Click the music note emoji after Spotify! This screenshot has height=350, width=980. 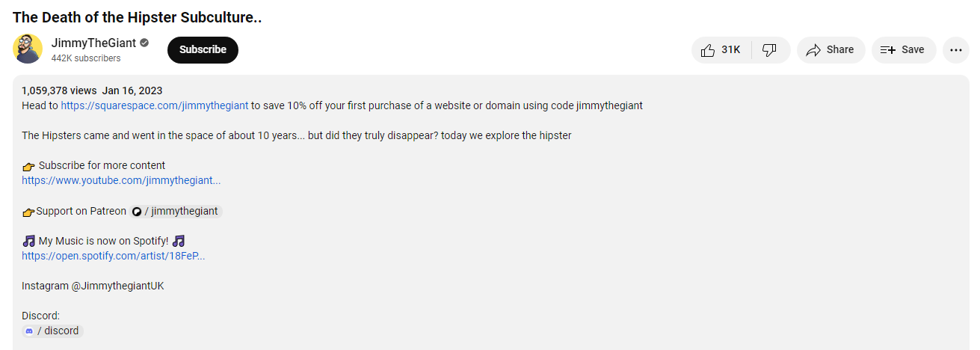(x=178, y=241)
